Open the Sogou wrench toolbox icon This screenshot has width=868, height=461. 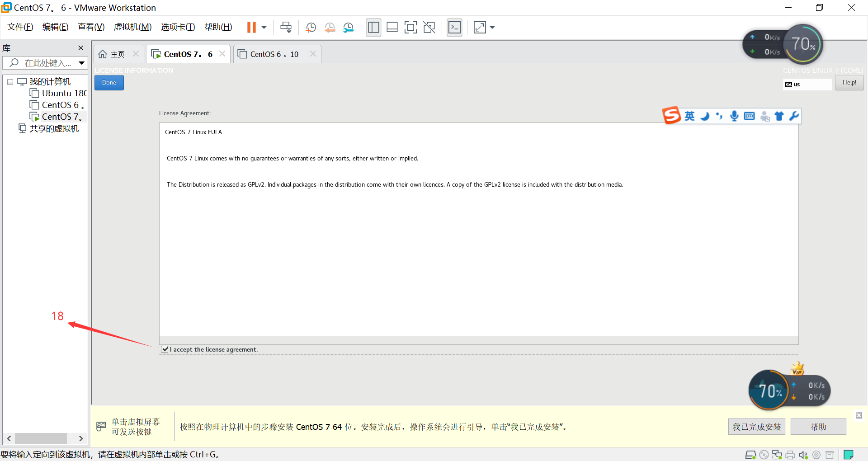[794, 116]
